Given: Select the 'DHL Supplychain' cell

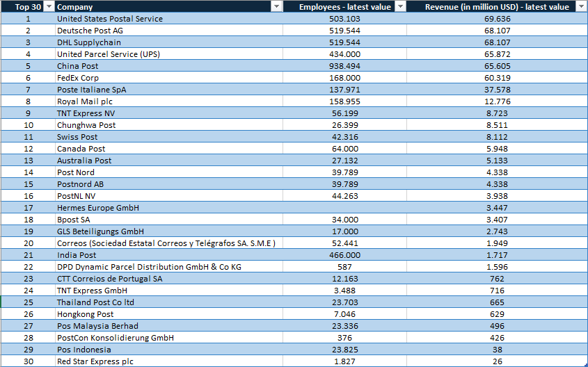Looking at the screenshot, I should [169, 42].
